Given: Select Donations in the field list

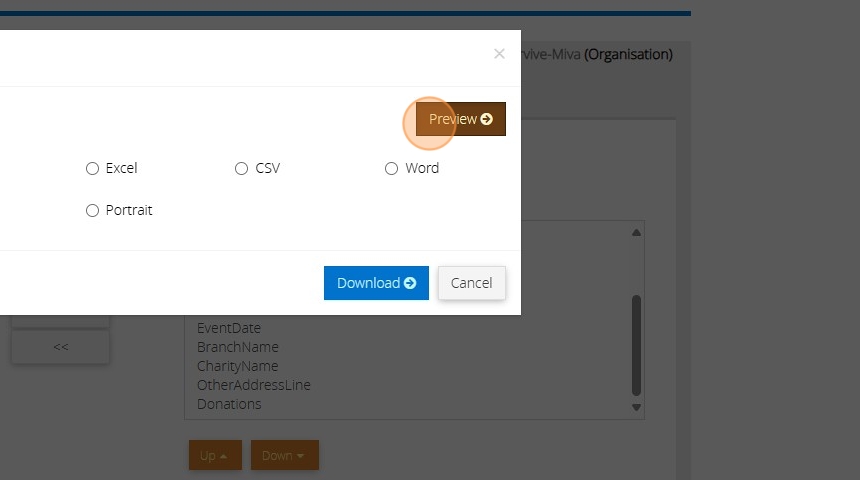Looking at the screenshot, I should 229,404.
